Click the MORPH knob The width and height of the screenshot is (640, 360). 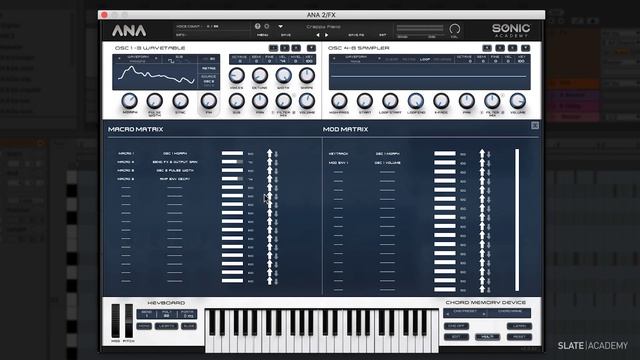click(129, 100)
